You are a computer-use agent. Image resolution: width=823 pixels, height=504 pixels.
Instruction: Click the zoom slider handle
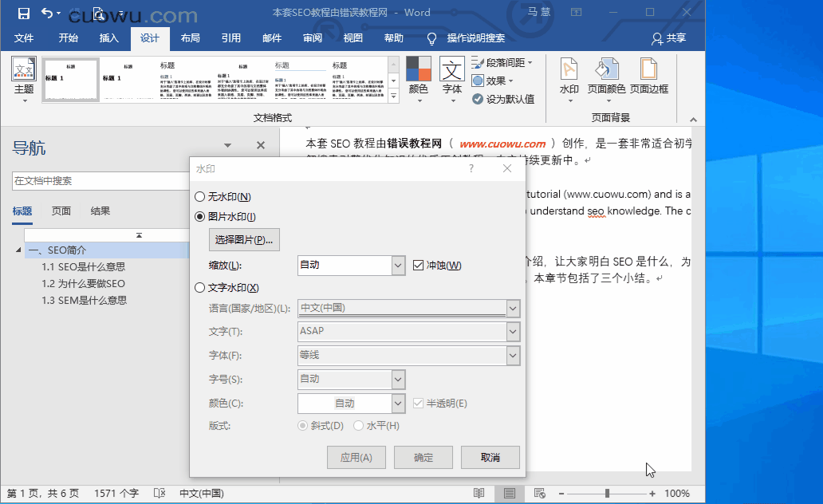click(x=607, y=494)
